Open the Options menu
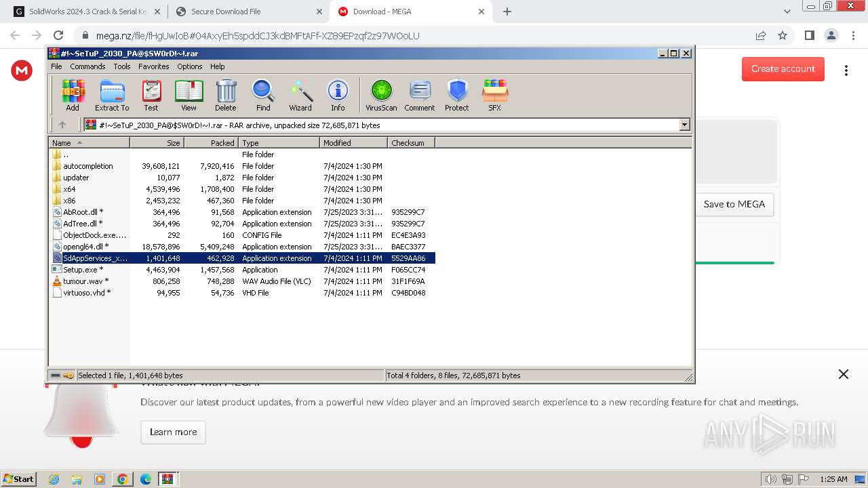The height and width of the screenshot is (488, 868). click(190, 66)
